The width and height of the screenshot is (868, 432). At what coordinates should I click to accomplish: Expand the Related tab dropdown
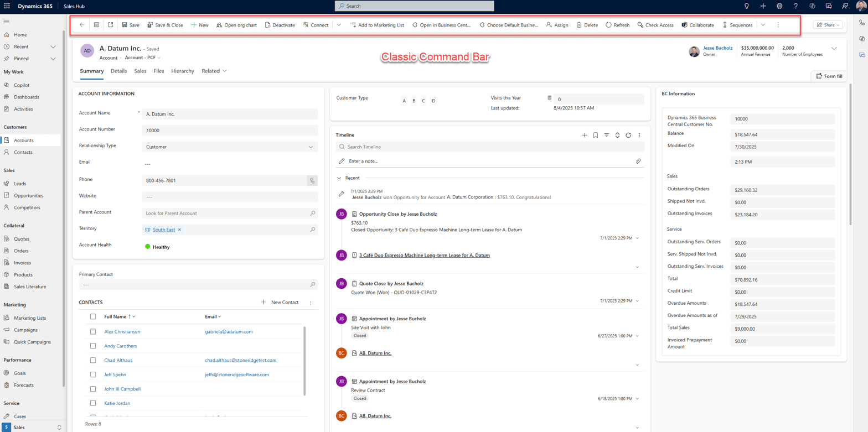click(x=214, y=71)
